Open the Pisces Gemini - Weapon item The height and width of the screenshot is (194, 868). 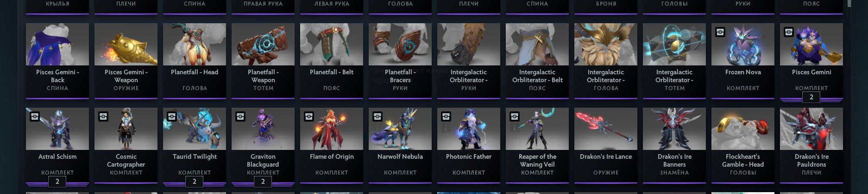(126, 60)
